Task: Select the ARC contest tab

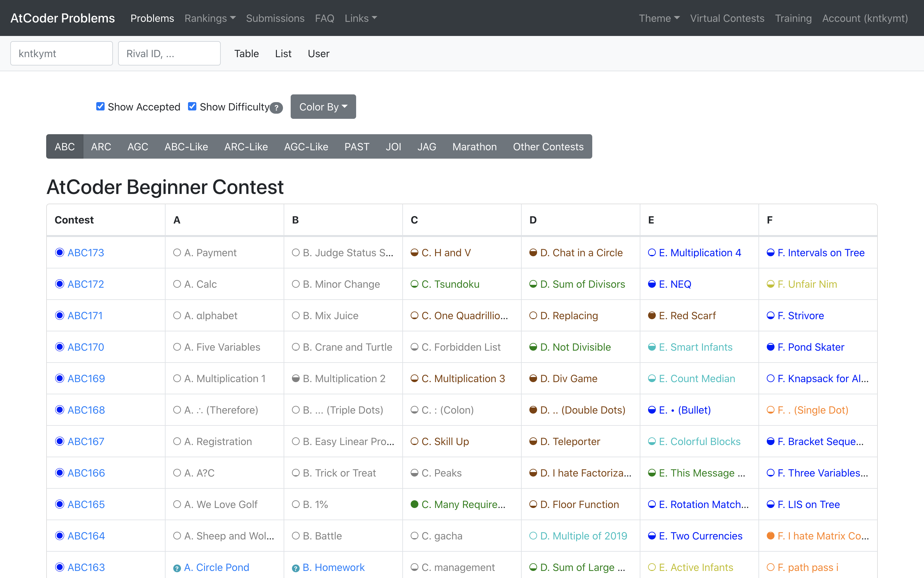Action: tap(101, 146)
